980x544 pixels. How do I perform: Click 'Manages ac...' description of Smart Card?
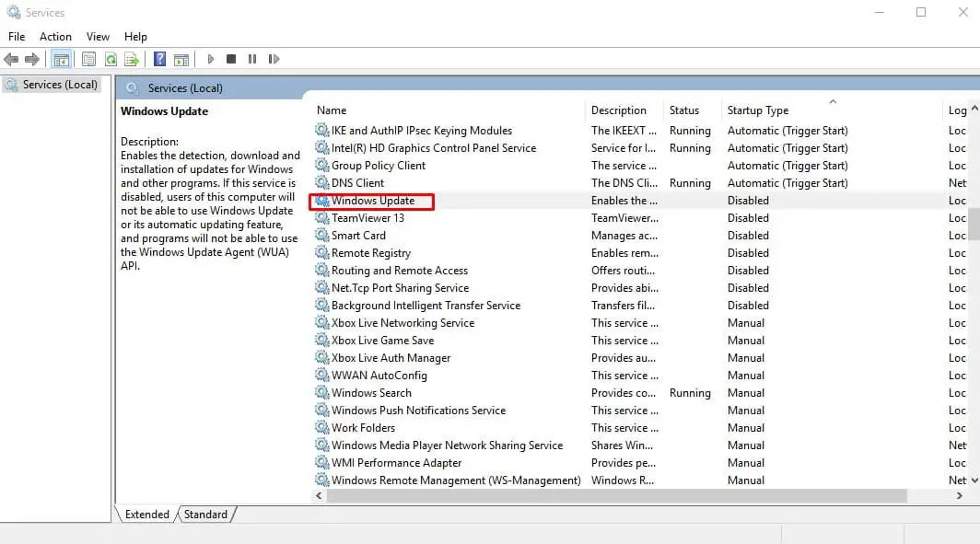(624, 236)
